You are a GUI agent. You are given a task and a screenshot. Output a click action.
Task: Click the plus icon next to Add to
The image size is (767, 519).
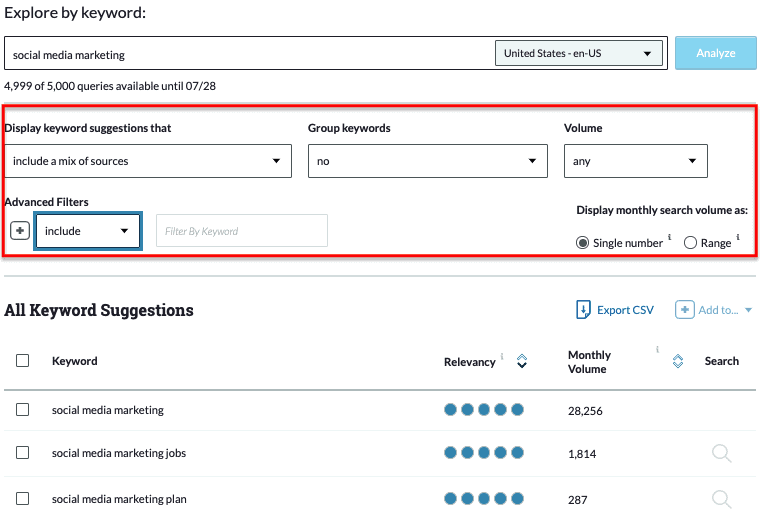[684, 310]
